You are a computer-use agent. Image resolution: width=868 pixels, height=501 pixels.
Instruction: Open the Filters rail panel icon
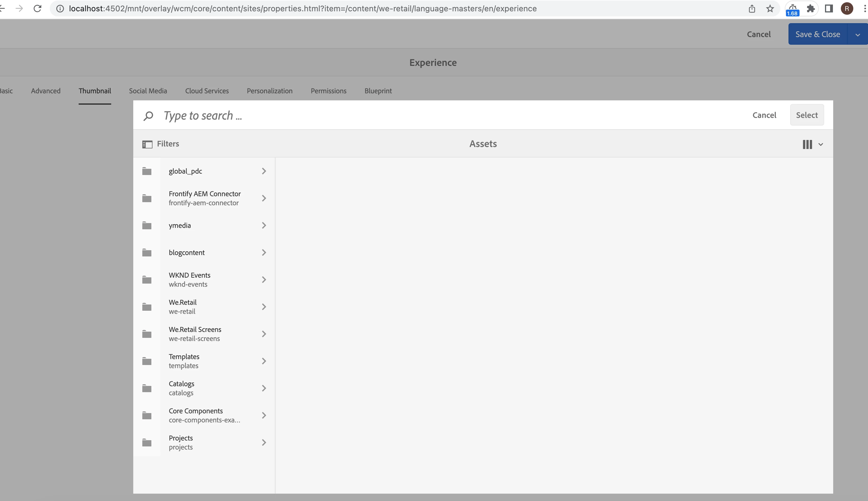click(147, 144)
